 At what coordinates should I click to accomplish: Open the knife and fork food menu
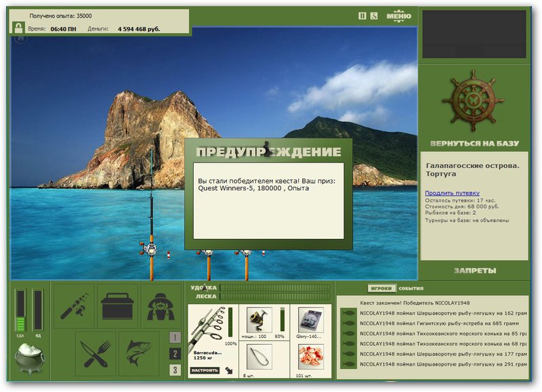(x=96, y=353)
